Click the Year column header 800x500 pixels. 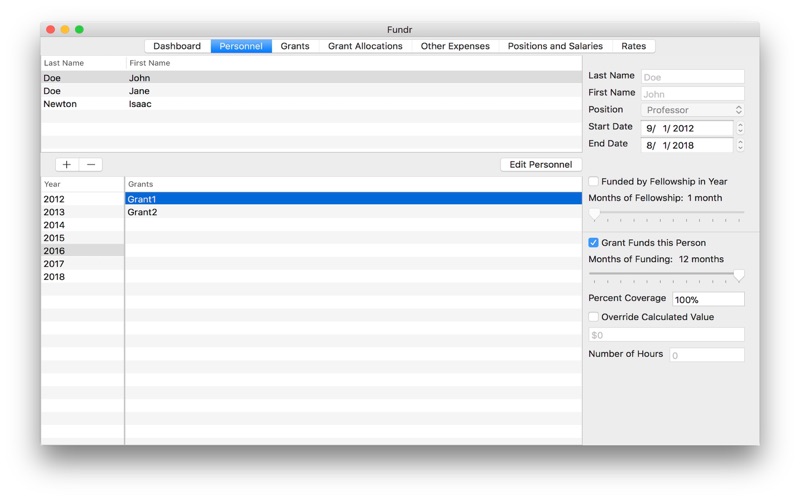coord(83,184)
